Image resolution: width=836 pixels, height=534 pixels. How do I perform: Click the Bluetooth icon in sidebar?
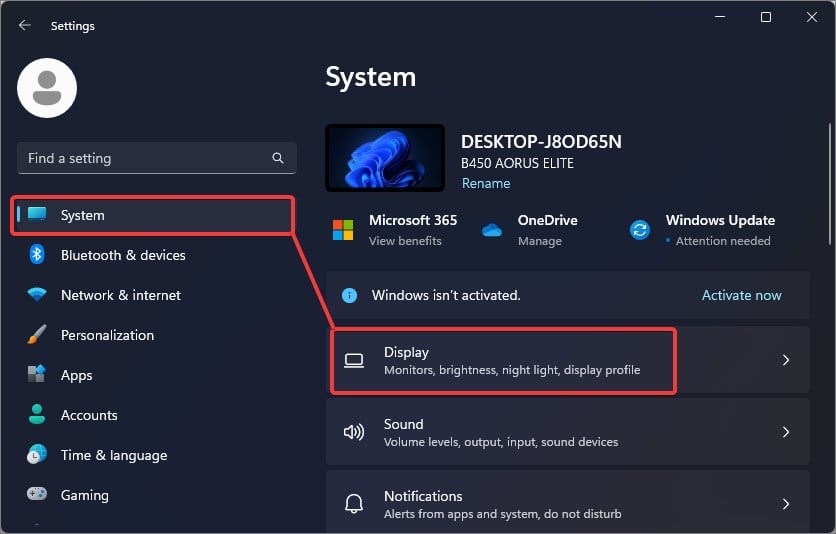37,254
